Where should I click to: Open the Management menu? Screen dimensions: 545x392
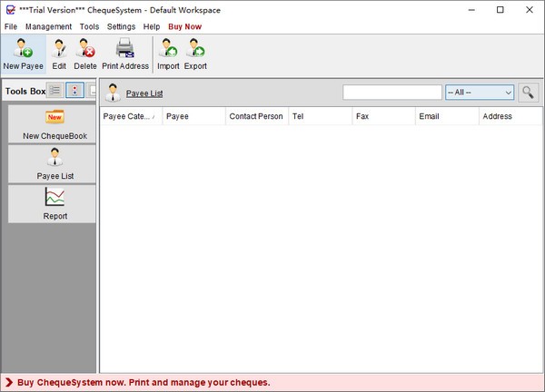(48, 26)
